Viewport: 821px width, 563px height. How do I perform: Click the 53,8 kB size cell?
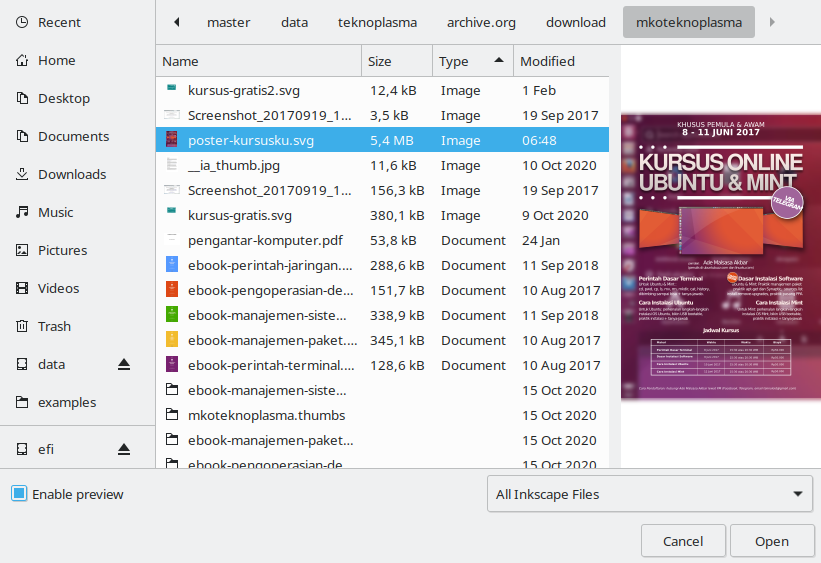[393, 240]
